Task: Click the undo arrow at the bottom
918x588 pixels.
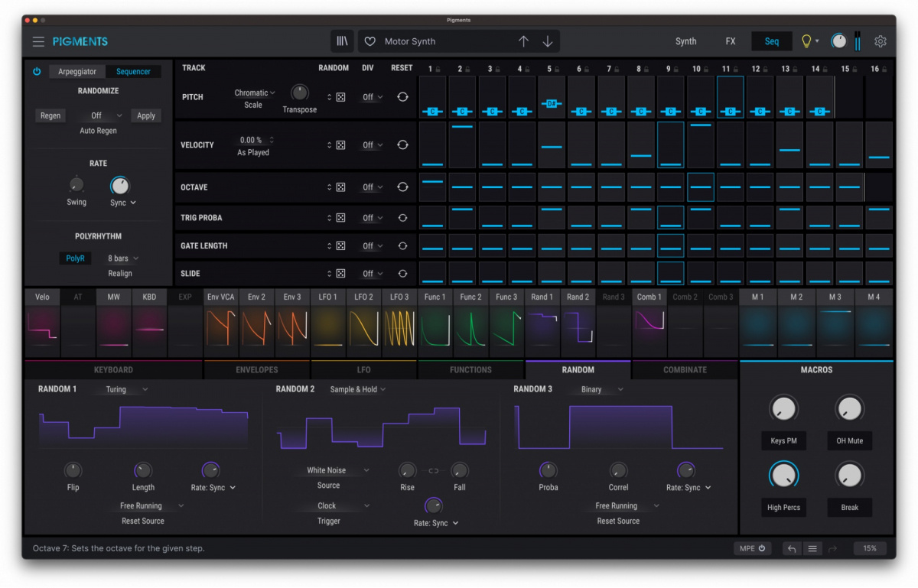Action: tap(792, 548)
